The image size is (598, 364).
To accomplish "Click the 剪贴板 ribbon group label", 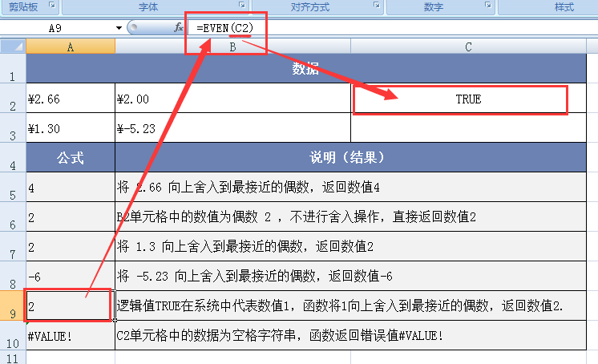I will (x=23, y=7).
